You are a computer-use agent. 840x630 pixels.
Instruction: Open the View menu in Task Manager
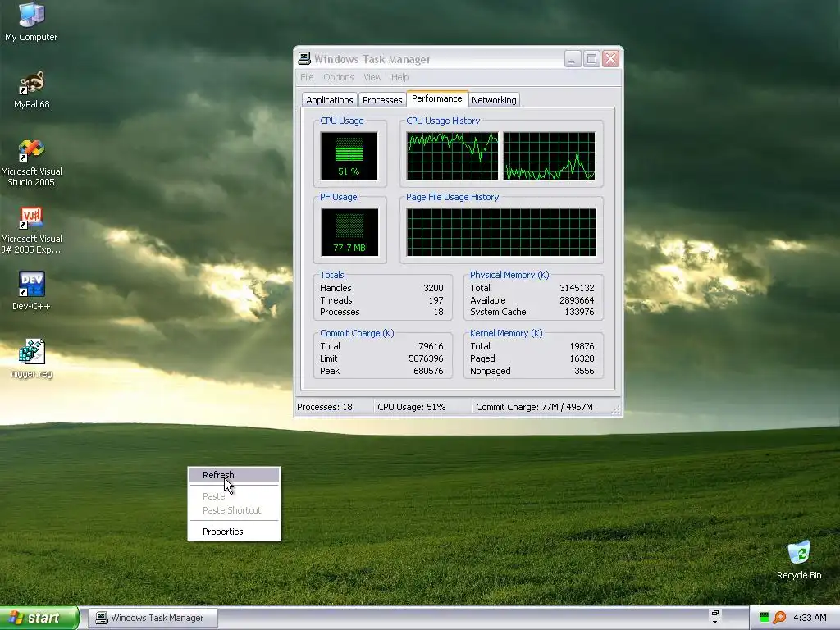(x=372, y=77)
